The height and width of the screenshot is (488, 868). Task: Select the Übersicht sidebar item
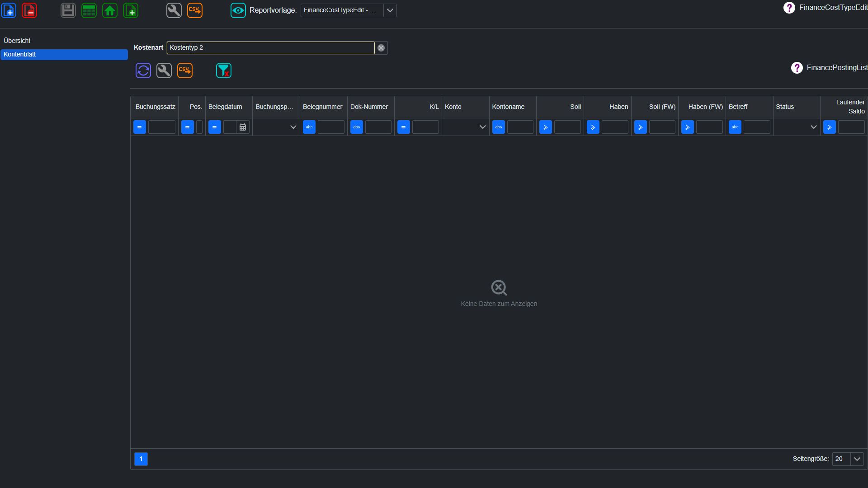pyautogui.click(x=17, y=41)
